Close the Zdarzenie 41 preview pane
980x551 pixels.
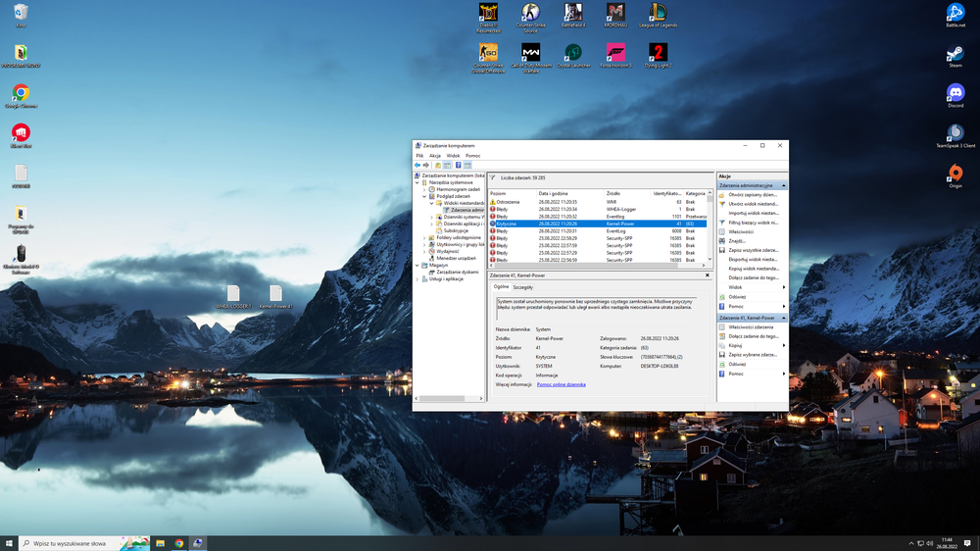click(708, 275)
